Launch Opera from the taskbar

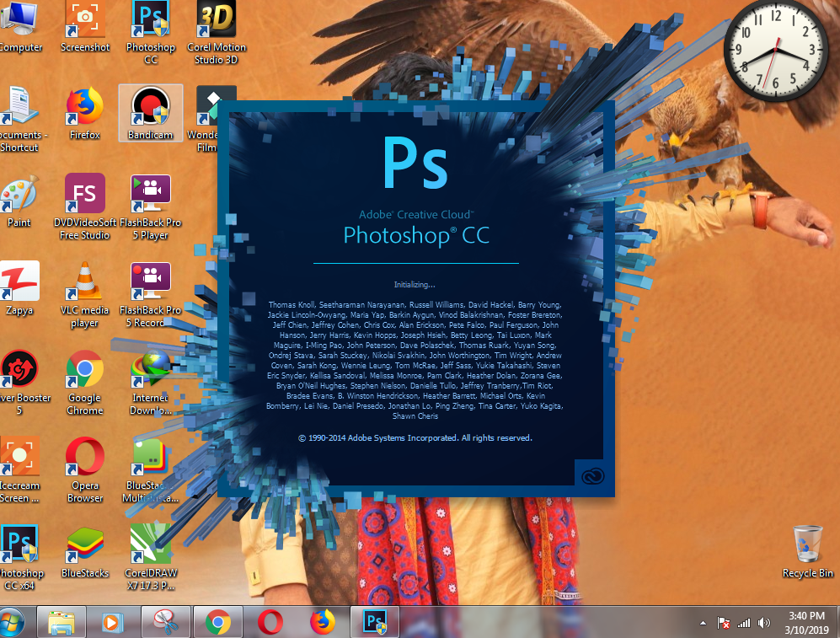[270, 623]
